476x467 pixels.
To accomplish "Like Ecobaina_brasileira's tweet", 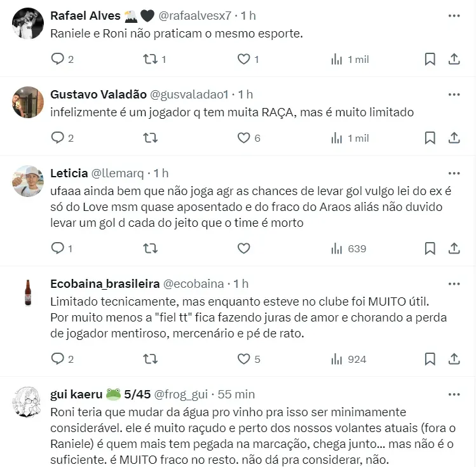I will 244,359.
